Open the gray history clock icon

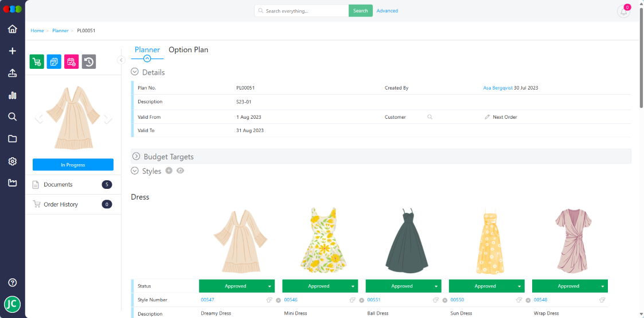tap(88, 62)
